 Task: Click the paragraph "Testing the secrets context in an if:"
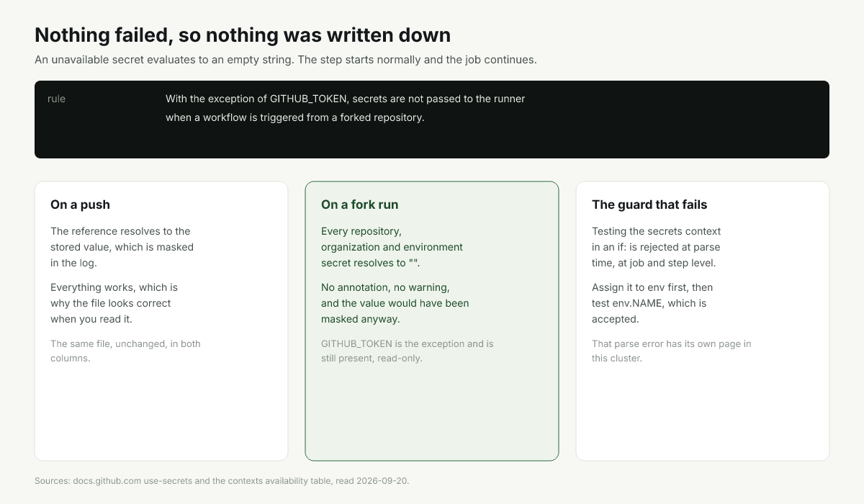click(657, 247)
